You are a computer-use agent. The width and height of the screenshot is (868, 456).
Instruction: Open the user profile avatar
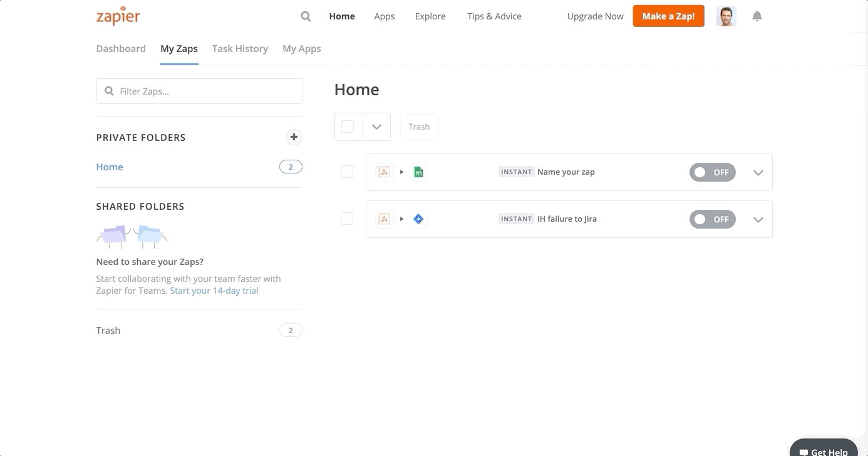726,16
